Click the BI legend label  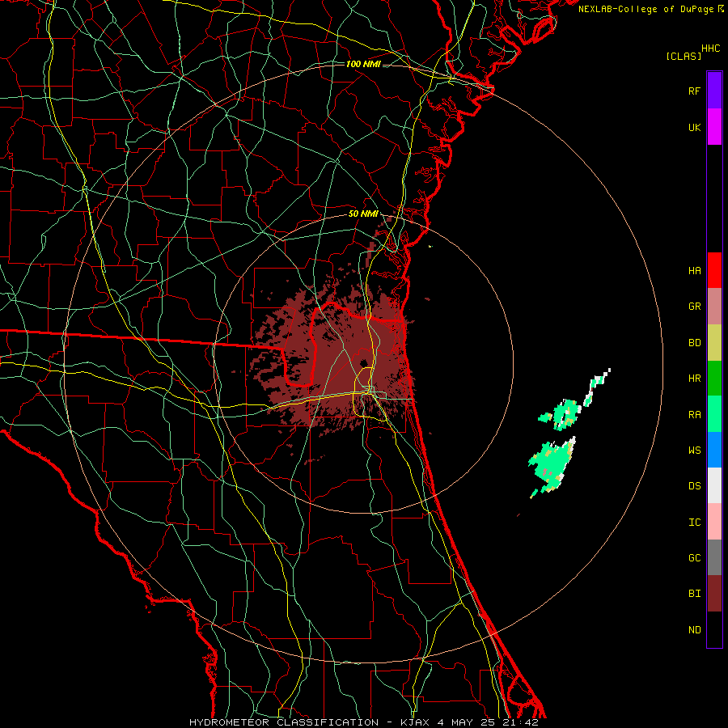694,594
